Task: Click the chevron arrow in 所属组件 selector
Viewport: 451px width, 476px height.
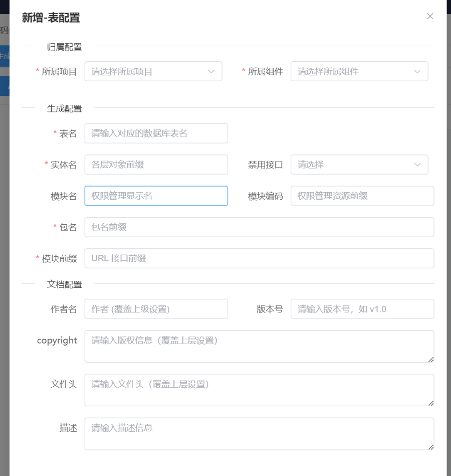Action: click(417, 72)
